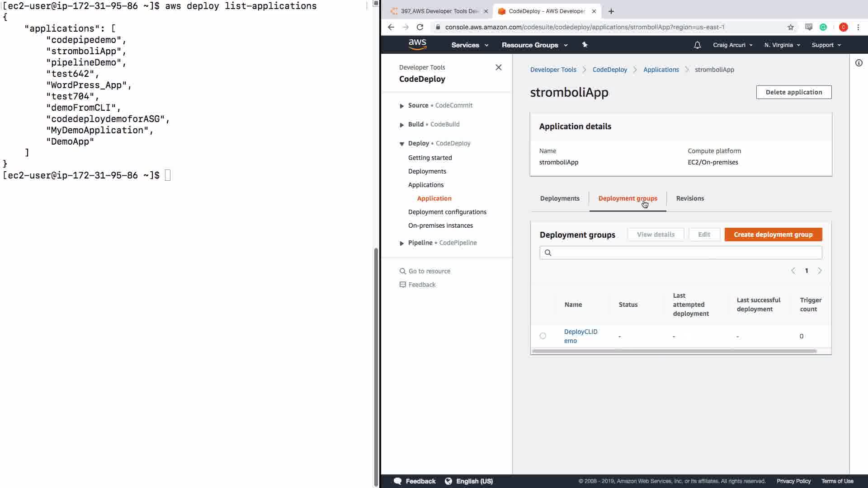Screen dimensions: 868x488
Task: Bookmark page with the star icon
Action: point(790,27)
